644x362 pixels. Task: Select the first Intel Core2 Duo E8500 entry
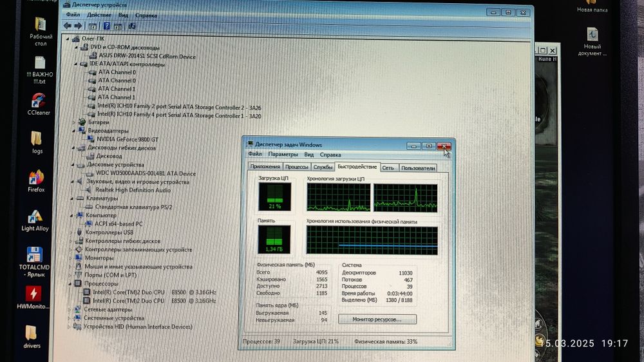click(154, 292)
